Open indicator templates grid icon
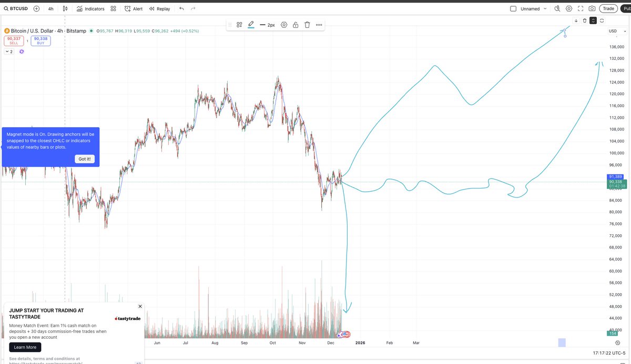Viewport: 631px width, 364px height. (x=113, y=8)
